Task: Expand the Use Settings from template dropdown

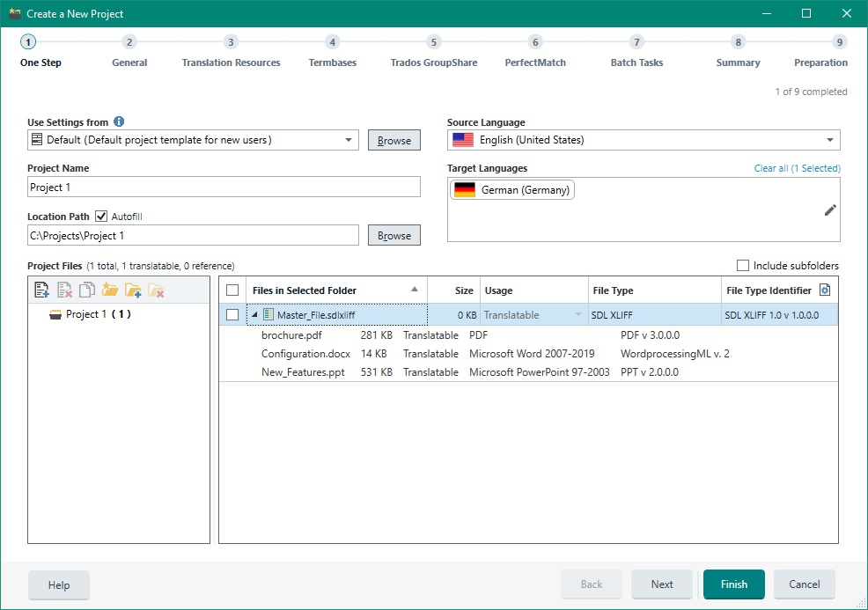Action: 349,140
